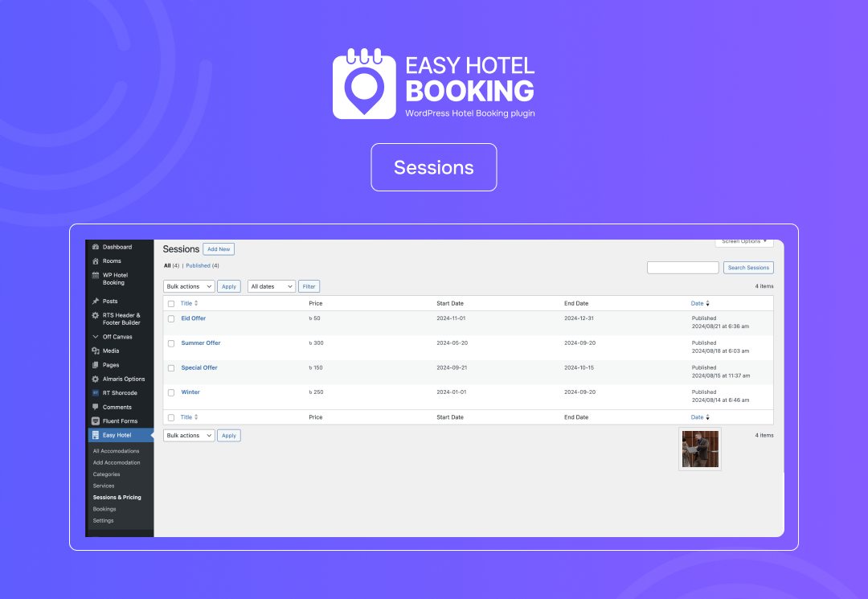
Task: Open Sessions & Pricing submenu item
Action: 117,498
